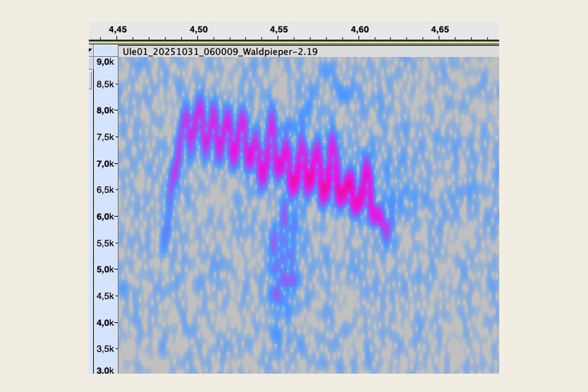Screen dimensions: 588x392
Task: Click the 5,5k label on frequency scale
Action: pos(105,243)
